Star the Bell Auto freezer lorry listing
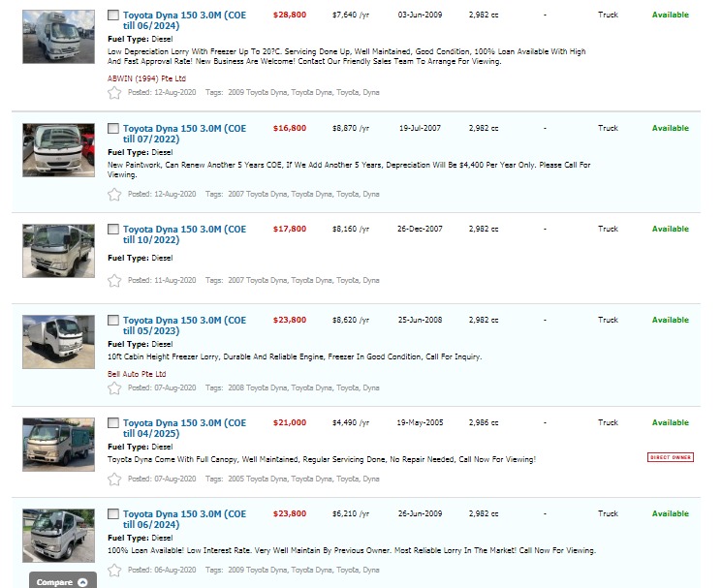The height and width of the screenshot is (588, 722). (x=114, y=387)
